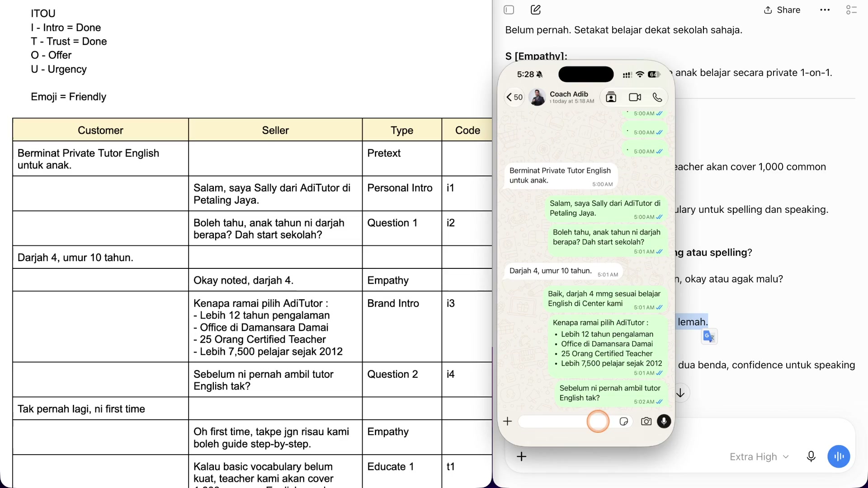
Task: Tap the contact card icon in WhatsApp header
Action: (x=611, y=97)
